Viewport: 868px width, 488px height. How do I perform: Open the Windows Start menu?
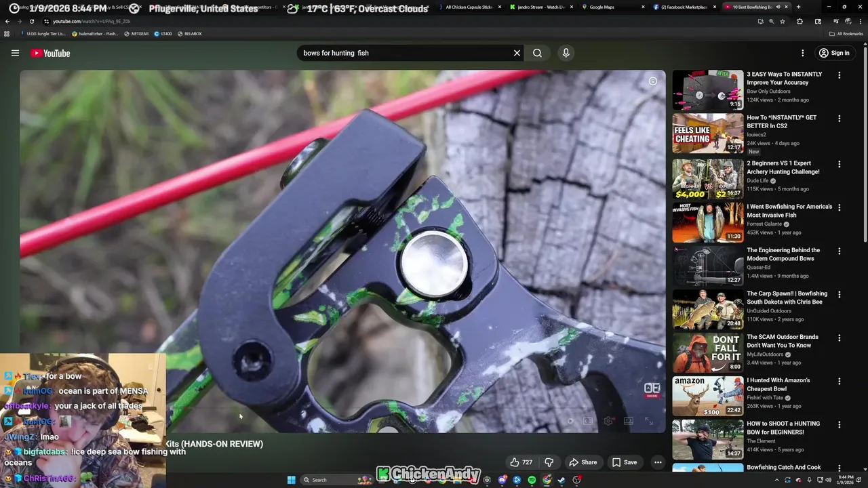coord(292,480)
